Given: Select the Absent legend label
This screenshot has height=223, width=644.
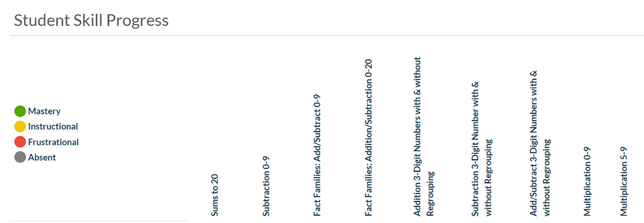Looking at the screenshot, I should click(42, 157).
